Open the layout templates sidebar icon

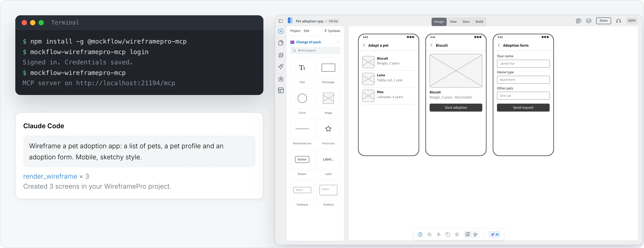[281, 90]
